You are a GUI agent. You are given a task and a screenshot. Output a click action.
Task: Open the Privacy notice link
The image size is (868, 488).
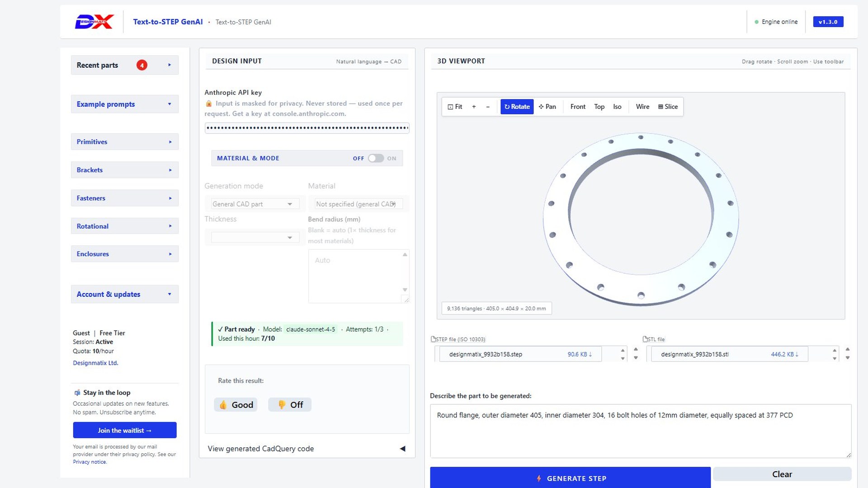(x=90, y=462)
